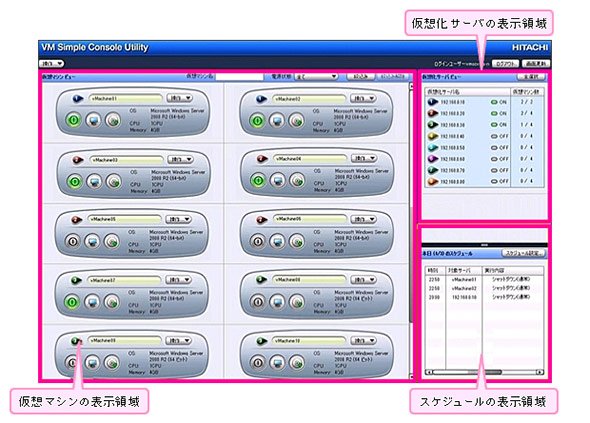Open the console monitor icon of vMachine02
The width and height of the screenshot is (590, 423).
click(x=277, y=120)
